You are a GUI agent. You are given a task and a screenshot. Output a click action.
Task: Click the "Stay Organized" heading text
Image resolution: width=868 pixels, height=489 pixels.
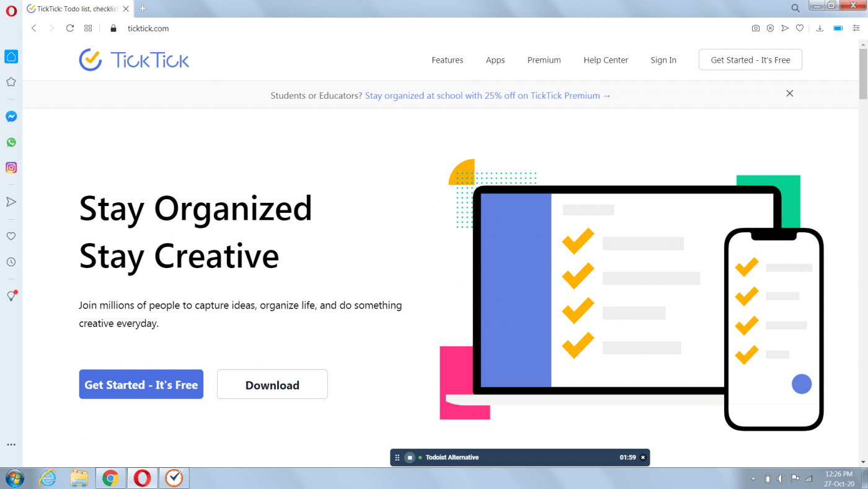[x=196, y=209]
